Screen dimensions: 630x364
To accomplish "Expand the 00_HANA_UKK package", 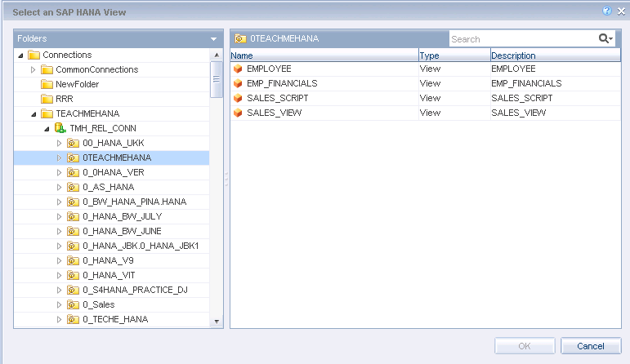I will (x=59, y=144).
